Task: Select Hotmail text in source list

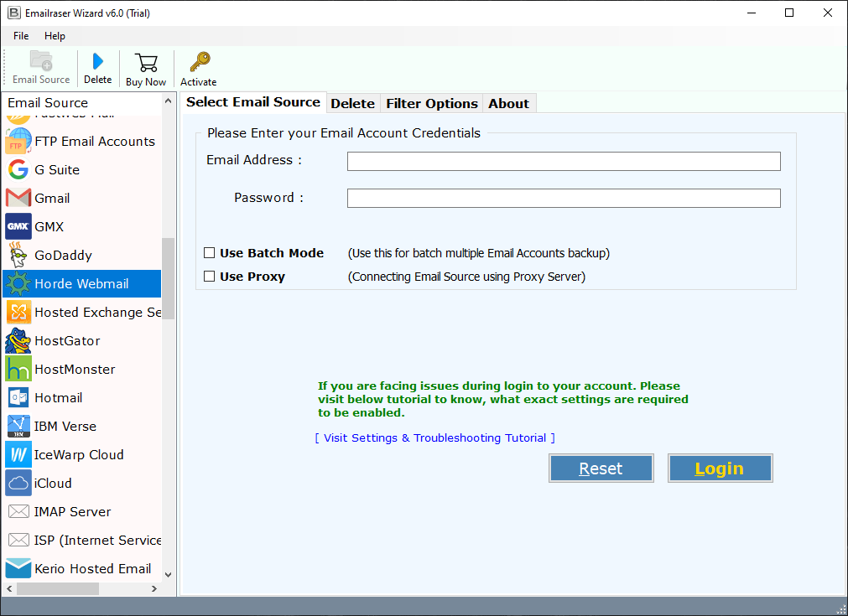Action: 59,398
